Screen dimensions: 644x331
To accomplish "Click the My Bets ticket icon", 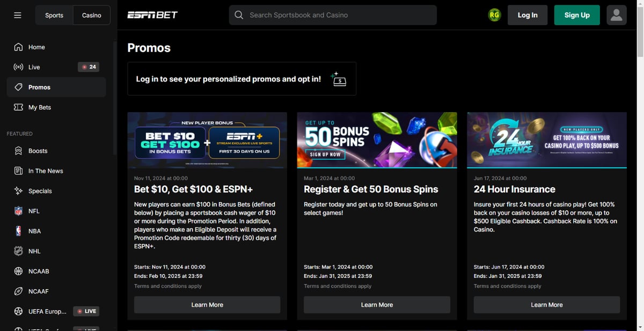I will (18, 107).
